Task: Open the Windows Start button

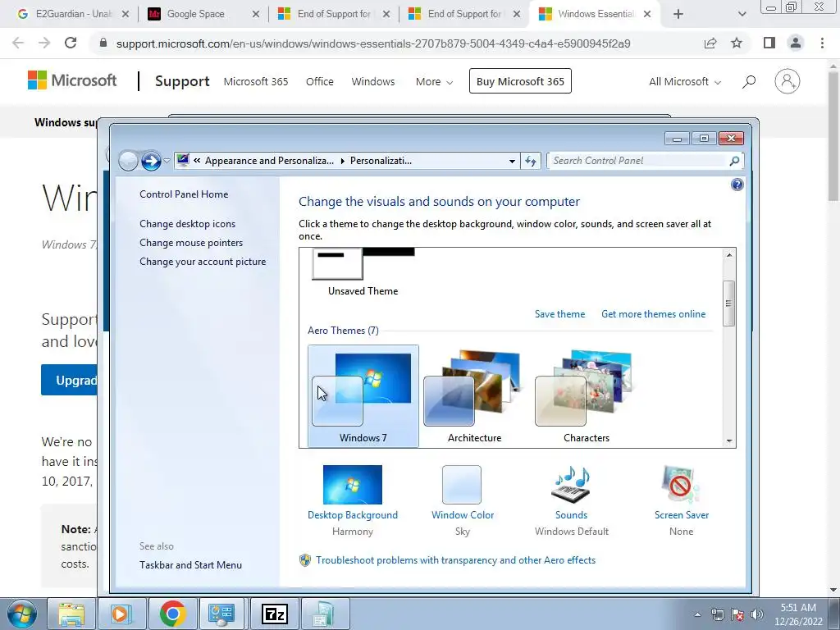Action: [x=21, y=614]
